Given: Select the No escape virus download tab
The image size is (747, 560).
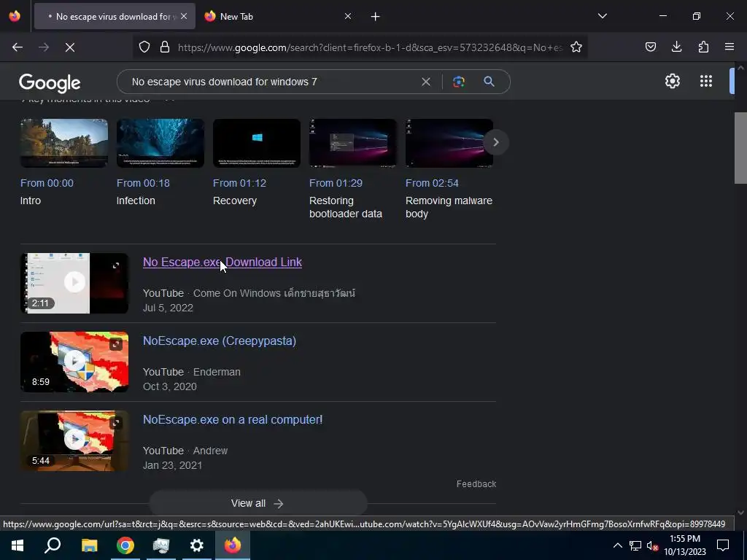Looking at the screenshot, I should [113, 17].
